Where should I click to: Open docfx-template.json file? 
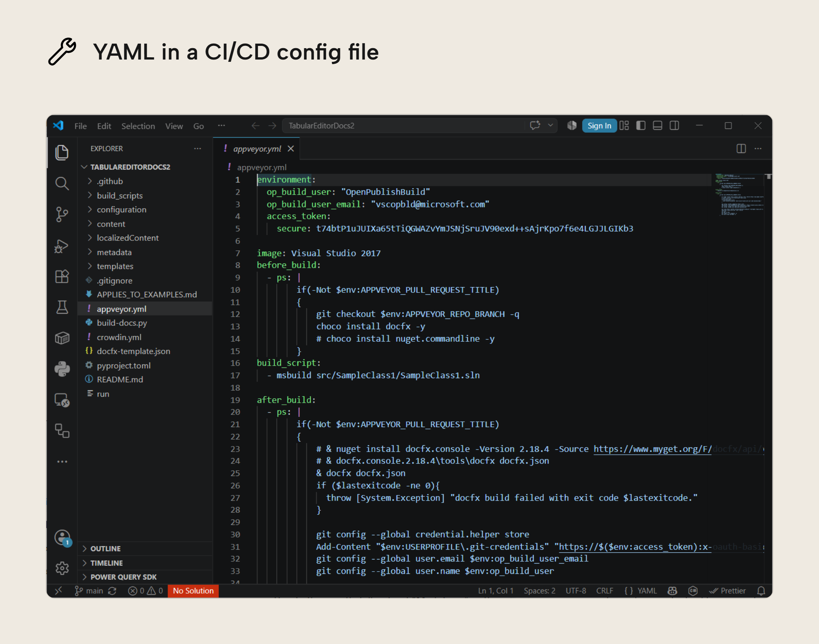pos(145,351)
